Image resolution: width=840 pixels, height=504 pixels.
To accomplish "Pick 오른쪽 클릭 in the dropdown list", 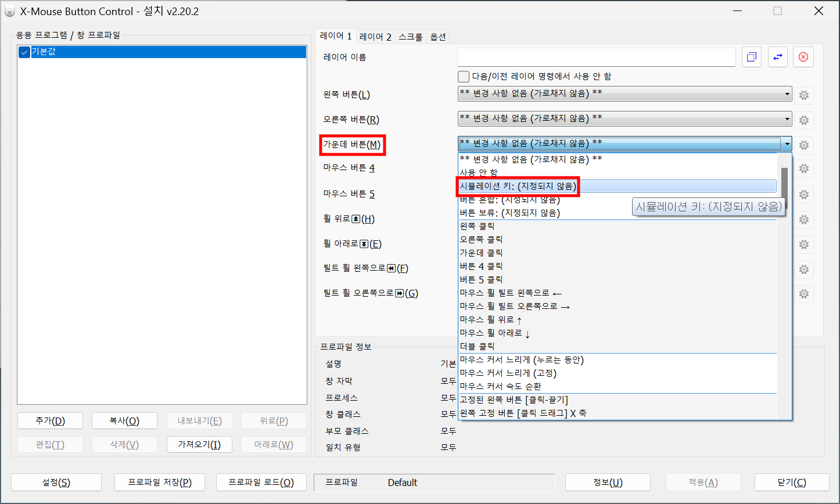I will pyautogui.click(x=618, y=240).
